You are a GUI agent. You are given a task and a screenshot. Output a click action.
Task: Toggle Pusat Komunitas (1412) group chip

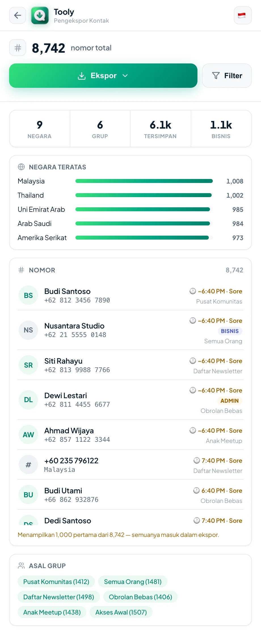[x=56, y=581]
